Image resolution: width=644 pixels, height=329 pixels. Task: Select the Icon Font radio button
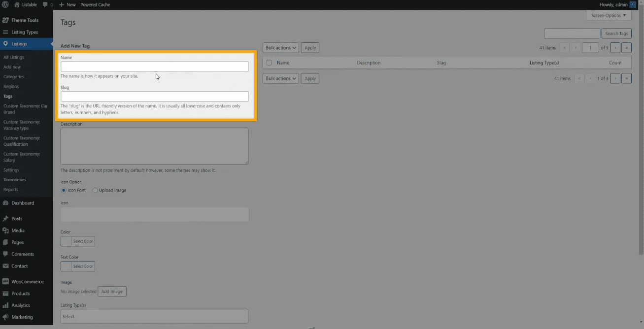tap(64, 190)
